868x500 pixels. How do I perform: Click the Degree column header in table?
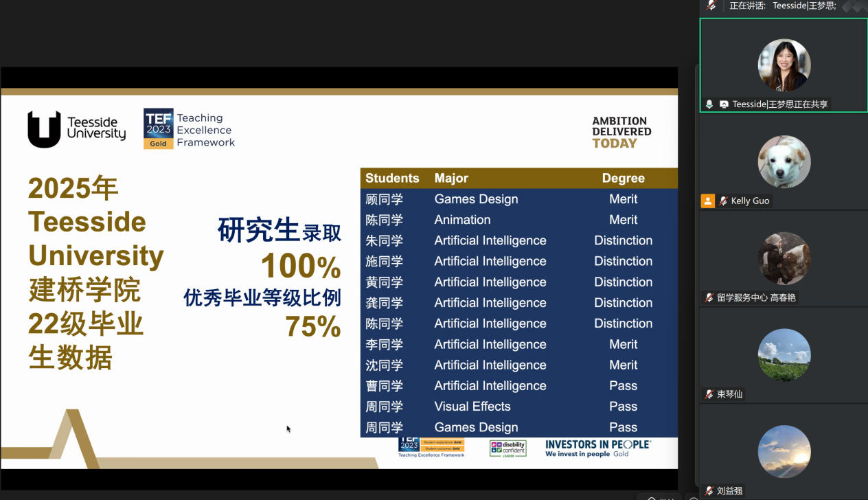tap(623, 178)
